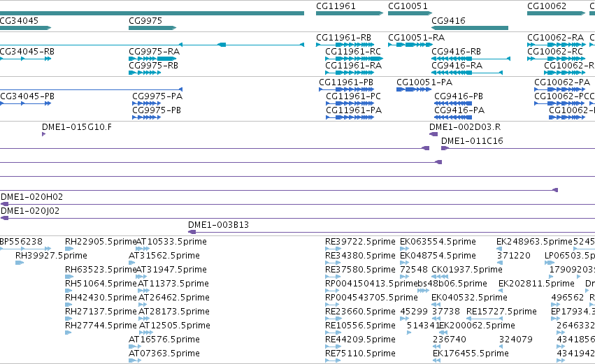Screen dimensions: 595x364
Task: Select EST bs48b06.5prime
Action: click(x=452, y=284)
